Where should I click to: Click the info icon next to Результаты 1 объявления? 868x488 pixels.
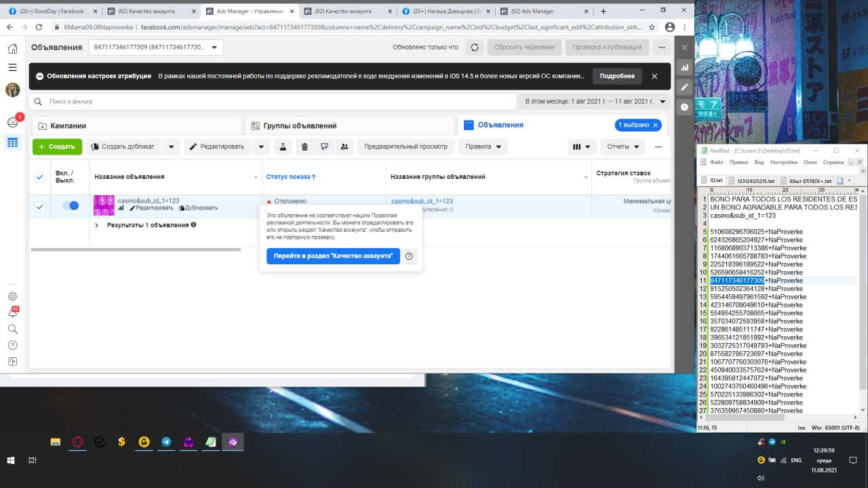(193, 224)
